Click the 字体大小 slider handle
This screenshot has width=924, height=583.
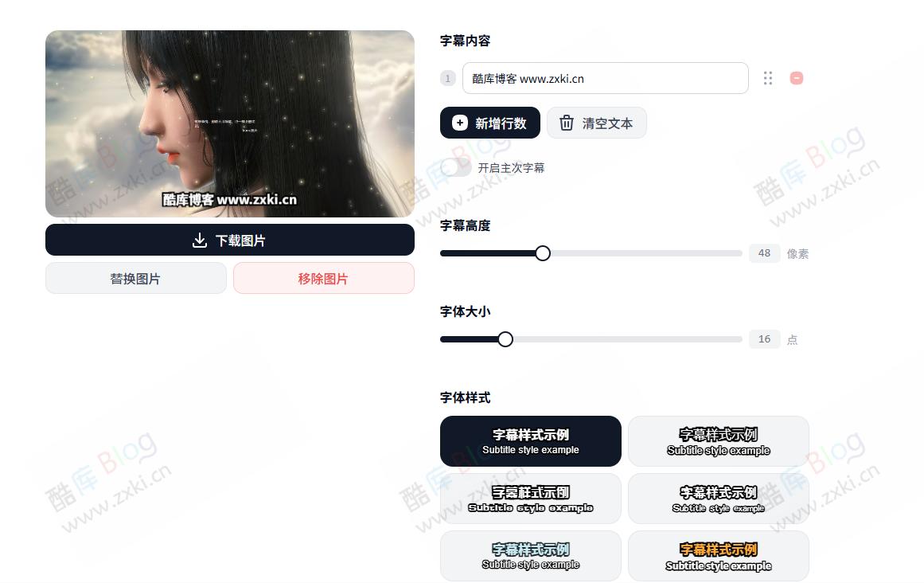[505, 339]
